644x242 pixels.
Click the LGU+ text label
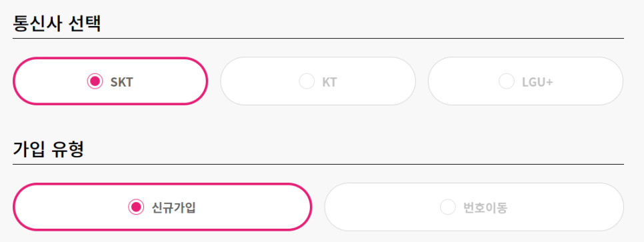click(537, 82)
